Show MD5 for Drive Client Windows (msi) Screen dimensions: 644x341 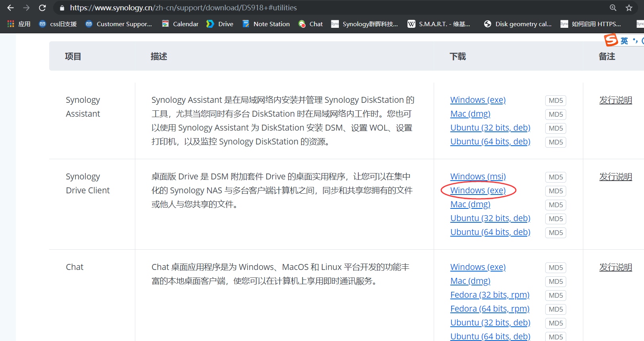click(x=556, y=177)
